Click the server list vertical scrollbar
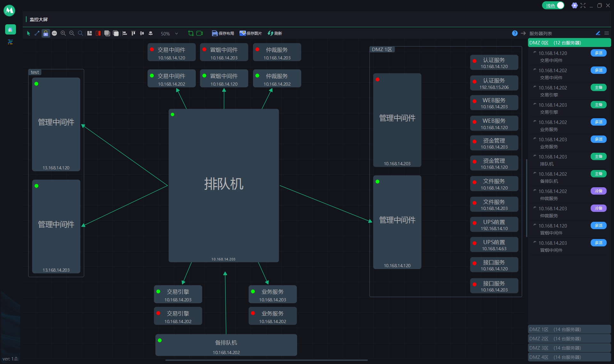 click(526, 198)
